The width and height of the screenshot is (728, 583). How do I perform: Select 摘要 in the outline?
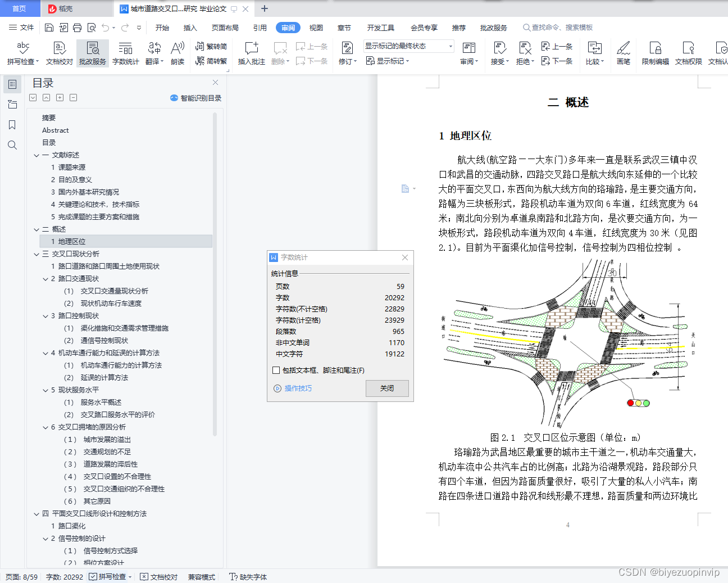tap(49, 118)
